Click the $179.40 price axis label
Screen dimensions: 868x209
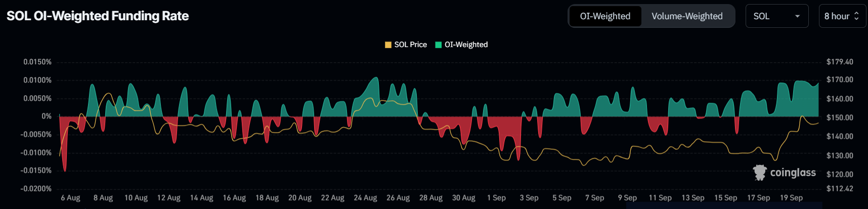click(x=840, y=62)
